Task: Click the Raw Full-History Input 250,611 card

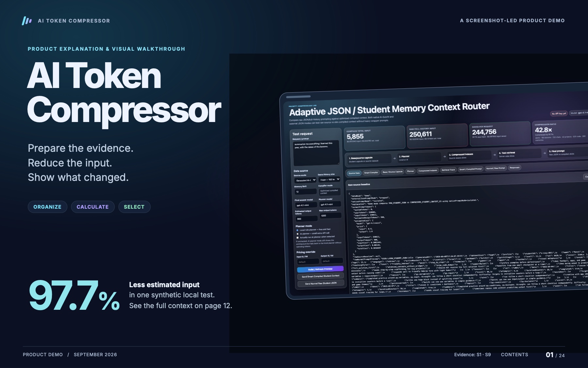Action: 437,135
